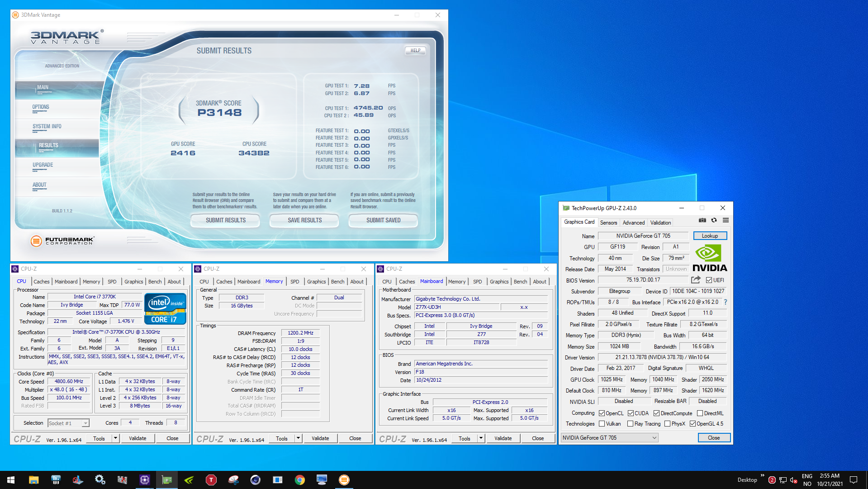868x489 pixels.
Task: Open the Windows Start menu
Action: click(11, 480)
